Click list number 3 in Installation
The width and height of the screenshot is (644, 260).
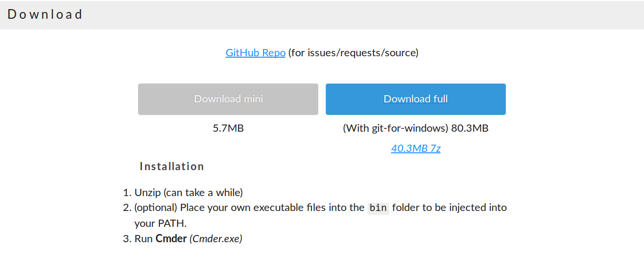click(127, 238)
